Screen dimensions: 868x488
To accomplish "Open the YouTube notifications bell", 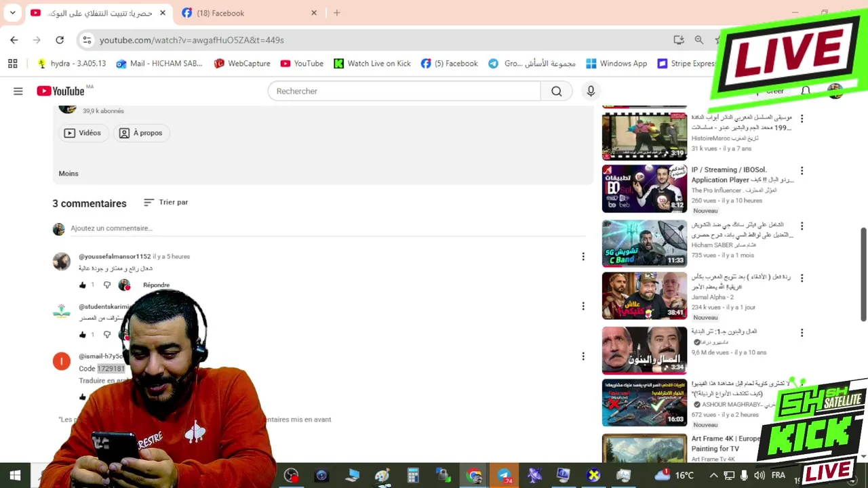I will click(806, 91).
